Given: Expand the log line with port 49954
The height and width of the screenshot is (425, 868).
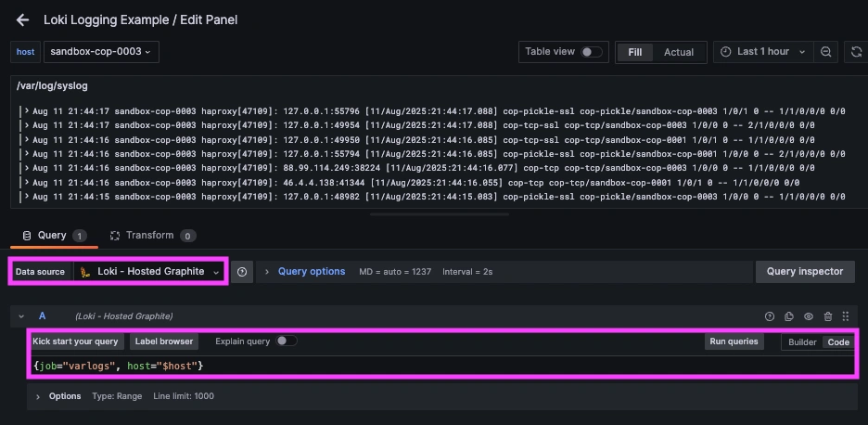Looking at the screenshot, I should coord(26,125).
